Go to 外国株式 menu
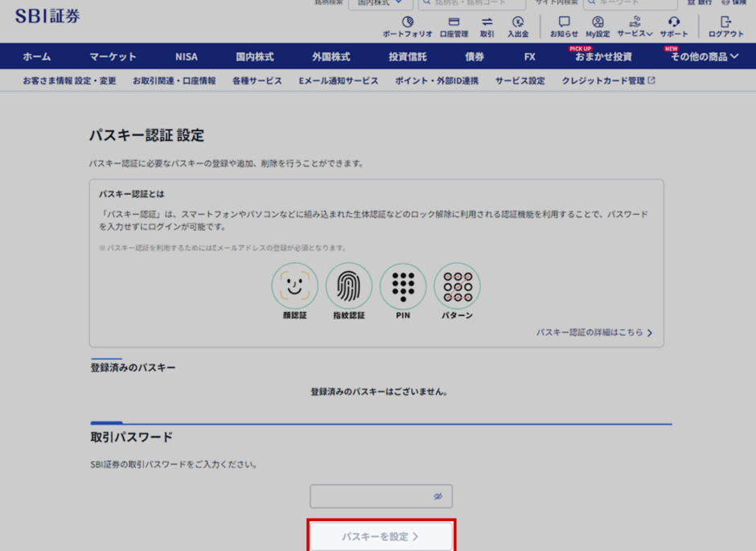Screen dimensions: 756x551 [331, 56]
